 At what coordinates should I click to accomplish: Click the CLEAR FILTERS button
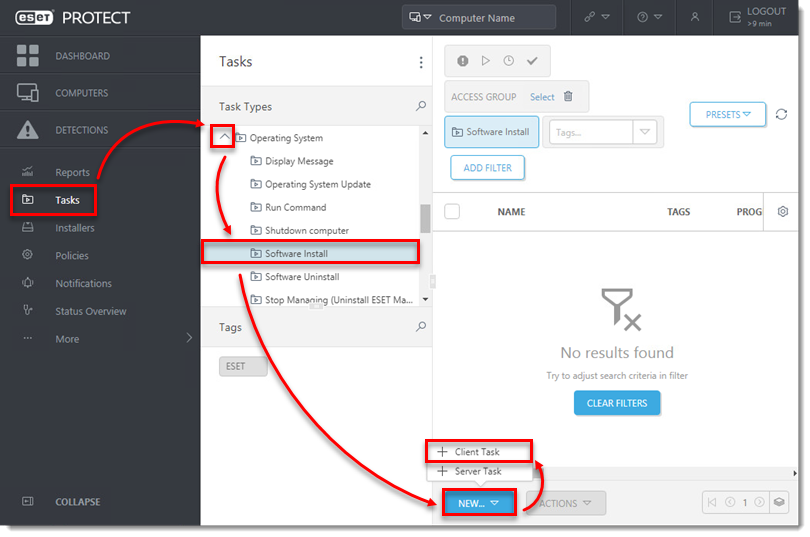pyautogui.click(x=617, y=403)
